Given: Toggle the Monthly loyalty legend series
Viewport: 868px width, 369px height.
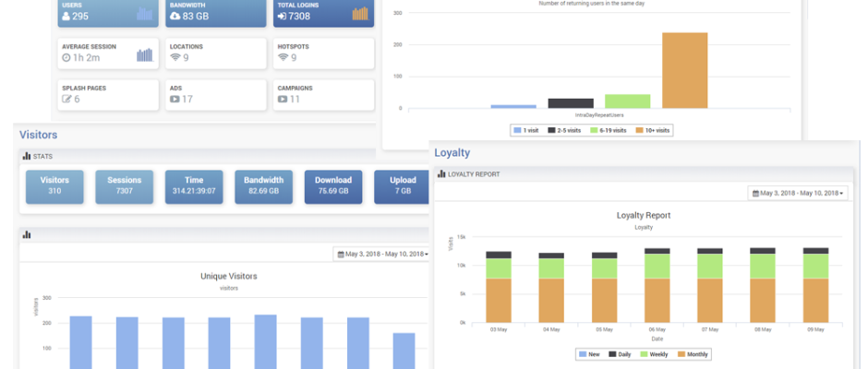Looking at the screenshot, I should [x=692, y=354].
